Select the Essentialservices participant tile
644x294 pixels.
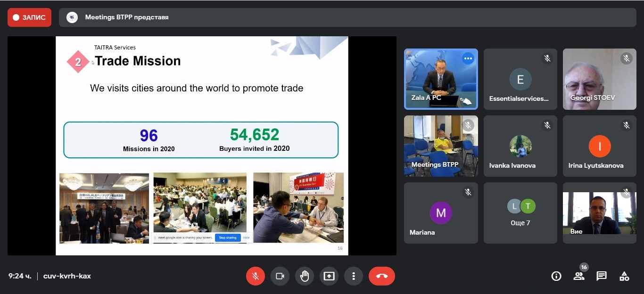click(520, 79)
